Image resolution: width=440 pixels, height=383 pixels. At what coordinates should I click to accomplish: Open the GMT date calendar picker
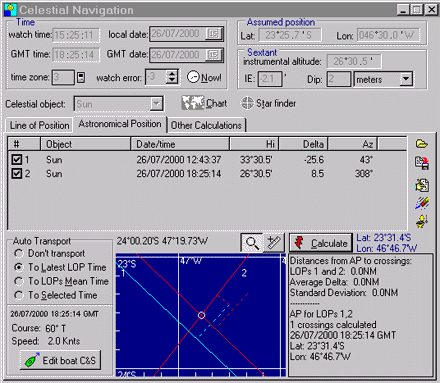213,55
